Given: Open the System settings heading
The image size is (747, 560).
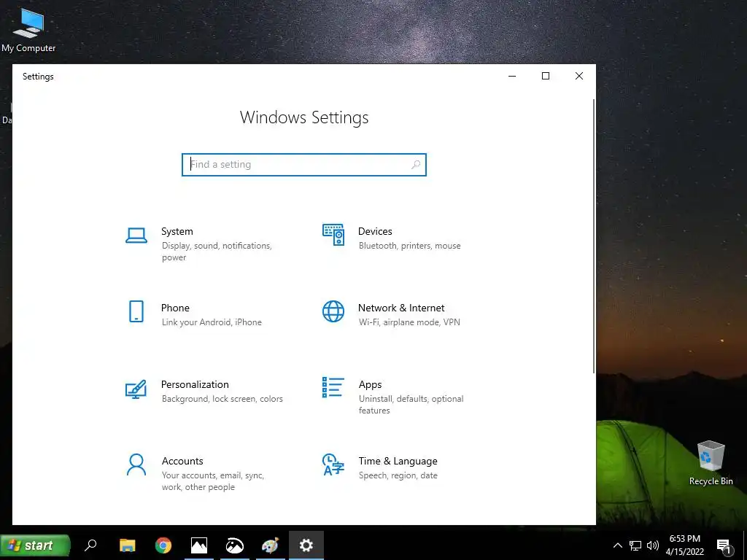Looking at the screenshot, I should point(177,231).
